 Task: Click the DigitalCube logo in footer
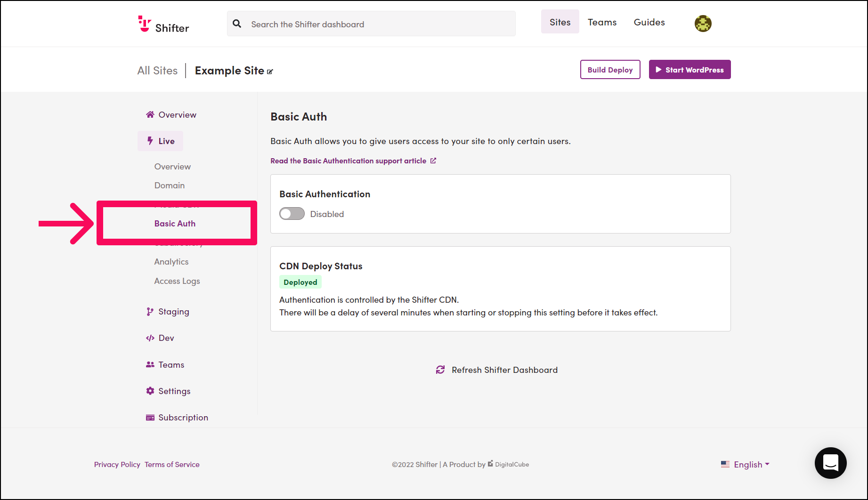click(508, 464)
